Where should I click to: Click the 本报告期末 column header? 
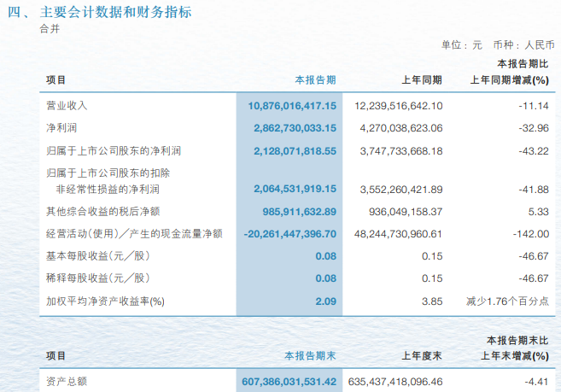click(x=310, y=356)
